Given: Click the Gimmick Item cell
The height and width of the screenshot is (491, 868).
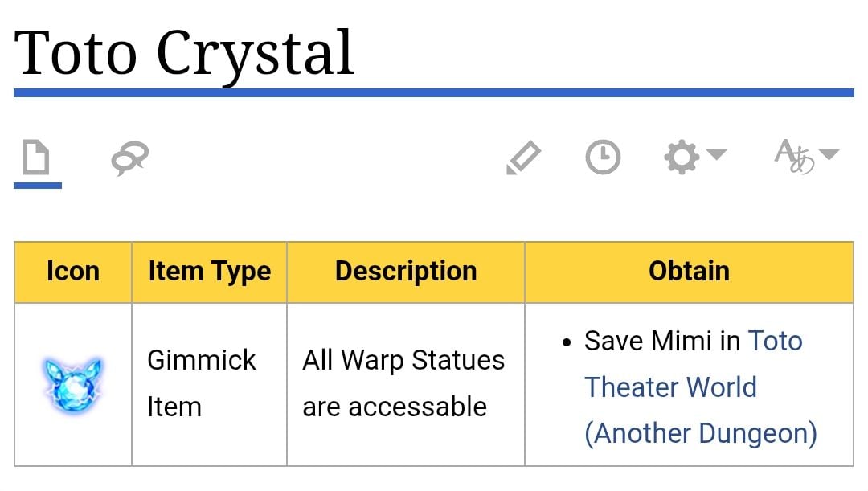Looking at the screenshot, I should (x=209, y=384).
